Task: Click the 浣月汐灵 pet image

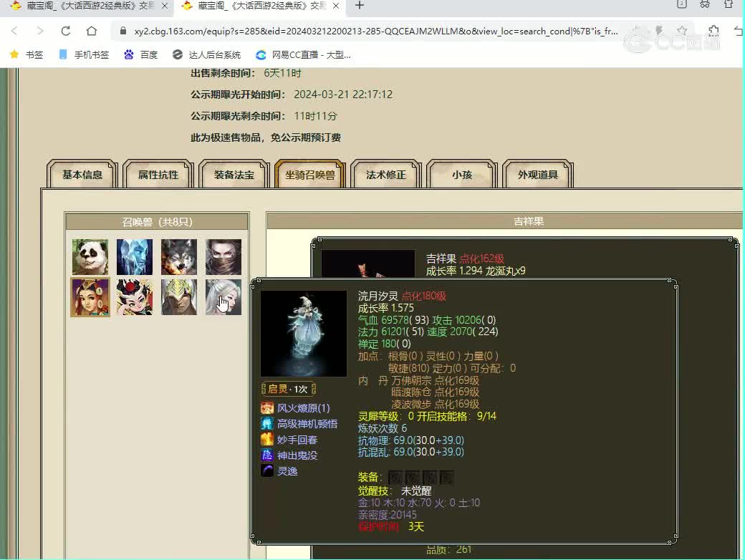Action: pos(304,334)
